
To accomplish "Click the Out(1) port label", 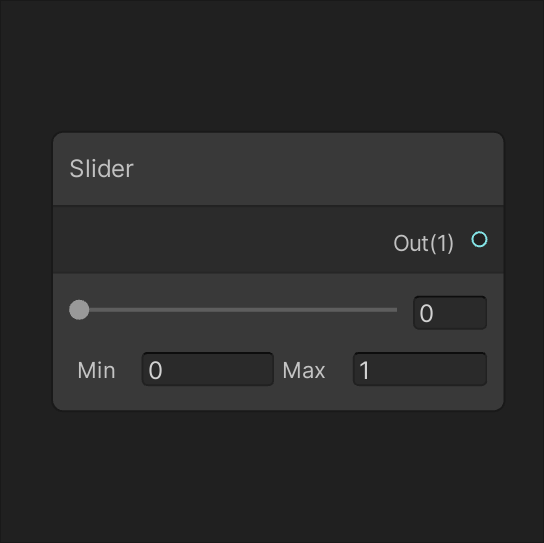I will (x=423, y=243).
